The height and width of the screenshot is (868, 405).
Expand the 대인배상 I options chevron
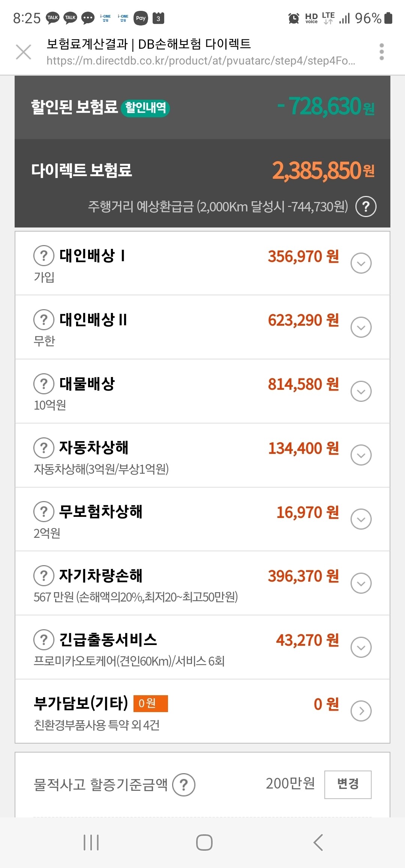tap(361, 263)
